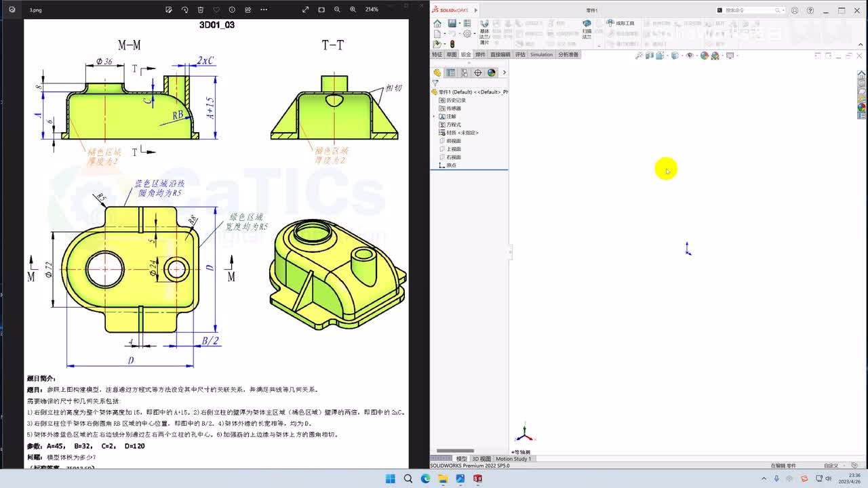Viewport: 868px width, 488px height.
Task: Click the feature tree filter icon
Action: point(435,83)
